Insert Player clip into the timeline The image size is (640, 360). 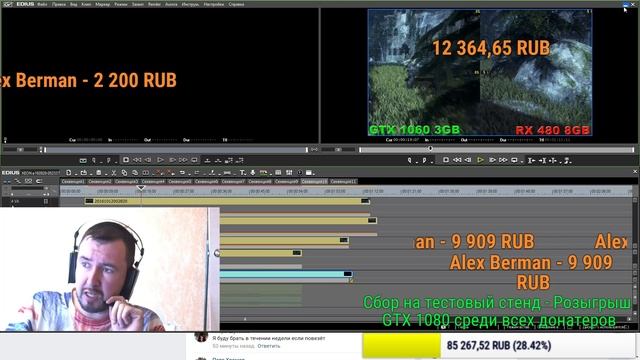click(207, 160)
